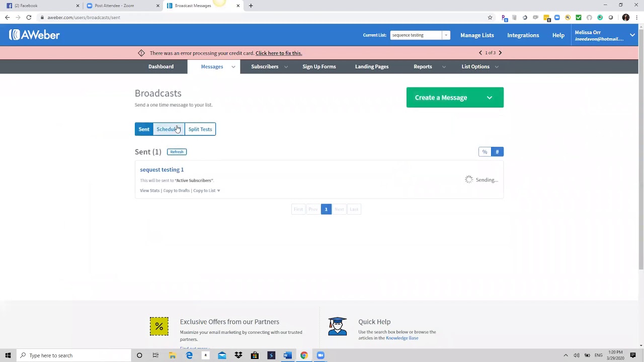The width and height of the screenshot is (644, 362).
Task: Click the yellow percent offers icon
Action: point(159,326)
